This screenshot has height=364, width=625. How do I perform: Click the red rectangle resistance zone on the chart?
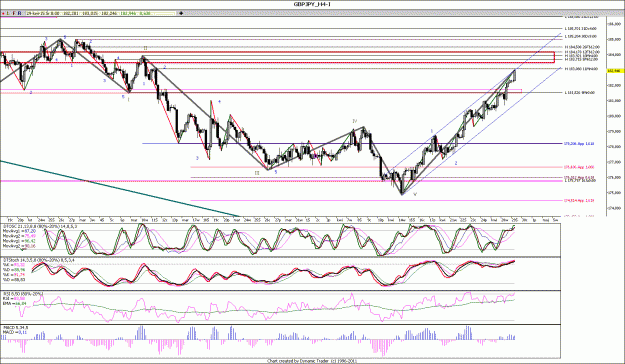[277, 57]
